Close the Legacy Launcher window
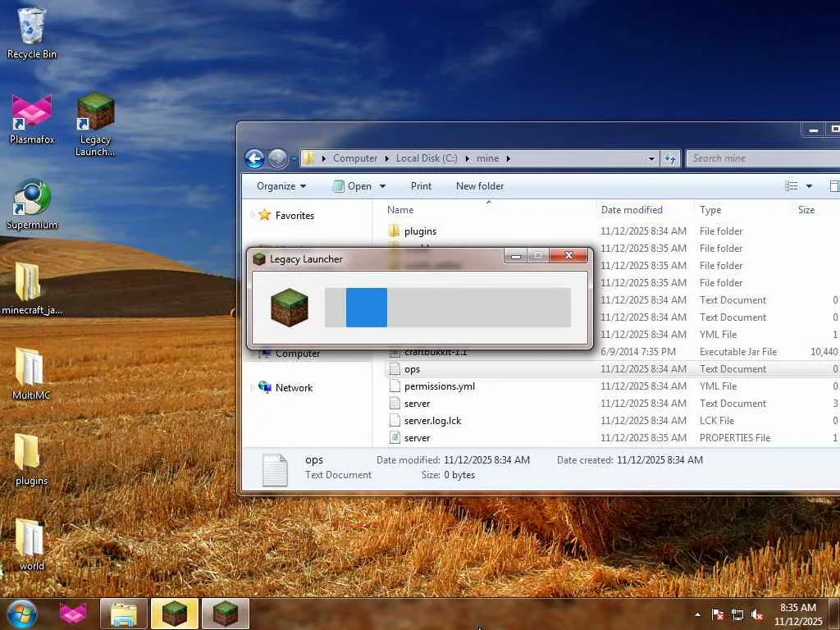 point(569,256)
